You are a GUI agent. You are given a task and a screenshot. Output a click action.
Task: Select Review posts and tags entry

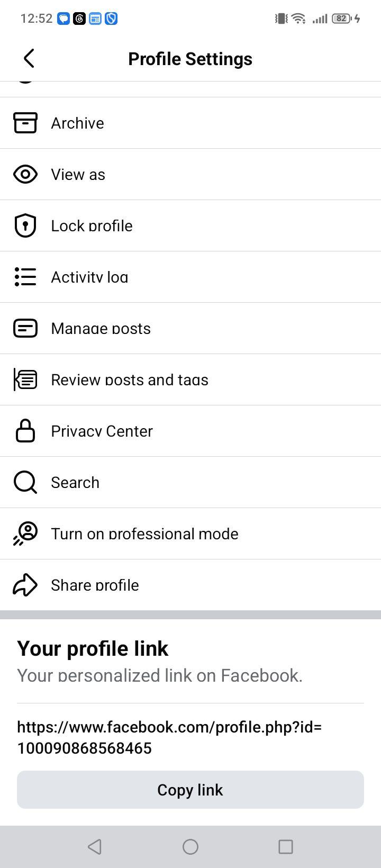click(190, 379)
